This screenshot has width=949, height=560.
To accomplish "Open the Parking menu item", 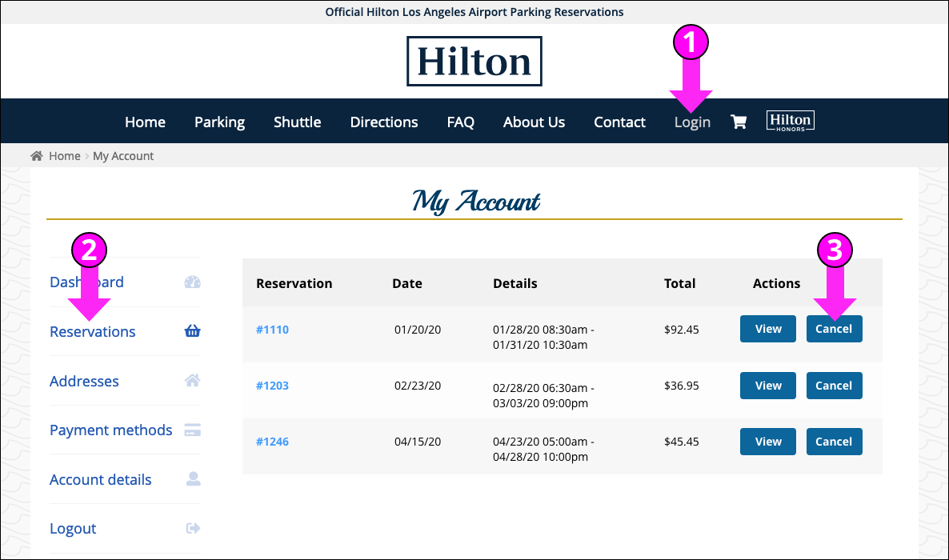I will tap(220, 122).
